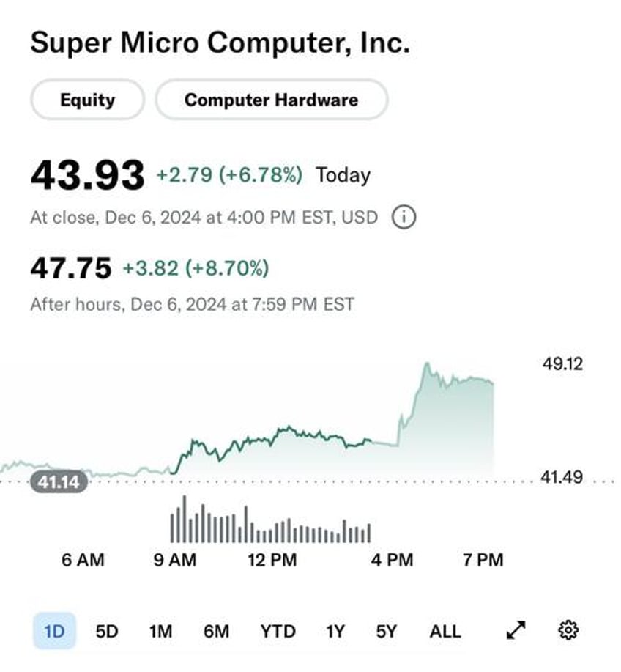Select the ALL time range
Screen dimensions: 621x672
pyautogui.click(x=445, y=631)
